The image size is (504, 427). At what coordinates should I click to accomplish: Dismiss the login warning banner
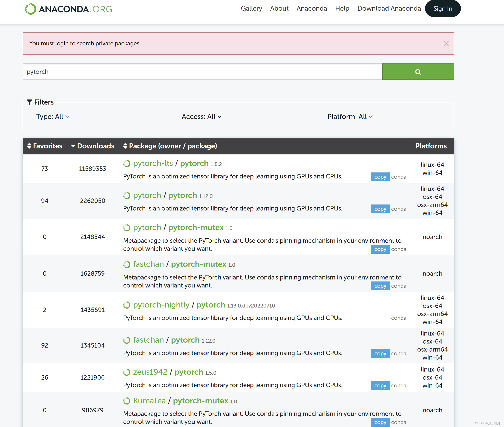pyautogui.click(x=446, y=44)
